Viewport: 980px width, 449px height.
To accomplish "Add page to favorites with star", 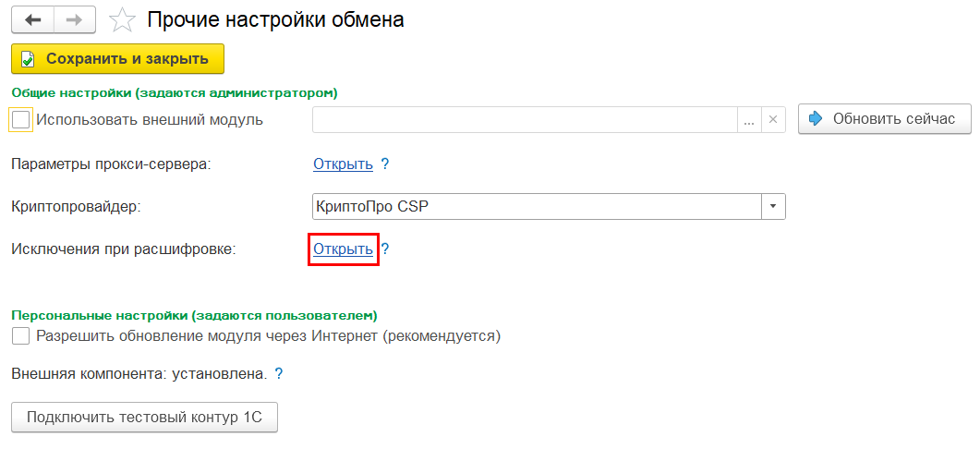I will click(122, 19).
